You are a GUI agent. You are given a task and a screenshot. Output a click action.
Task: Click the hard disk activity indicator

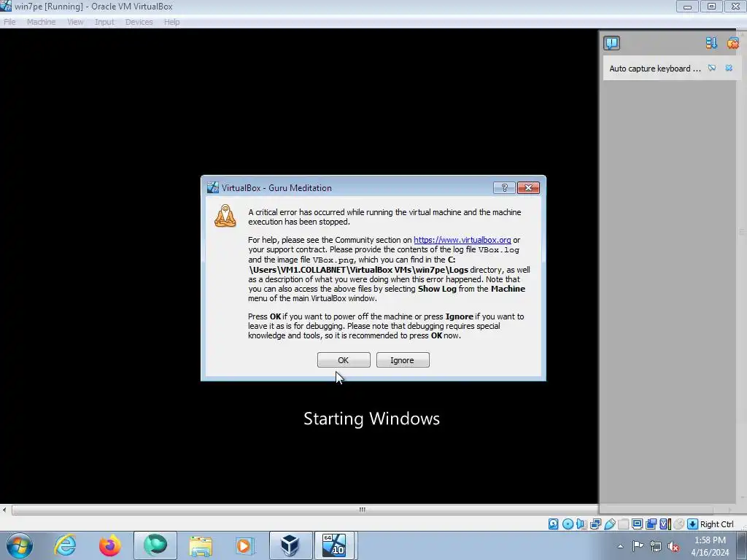[x=553, y=524]
